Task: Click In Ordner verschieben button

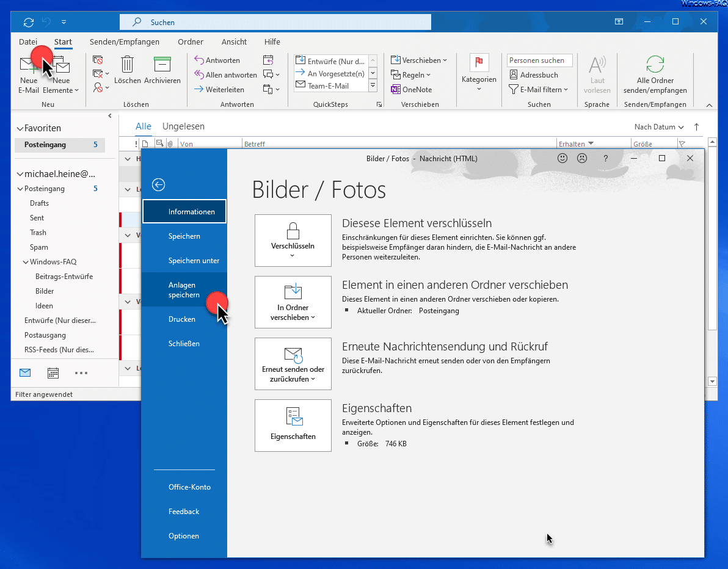Action: point(293,302)
